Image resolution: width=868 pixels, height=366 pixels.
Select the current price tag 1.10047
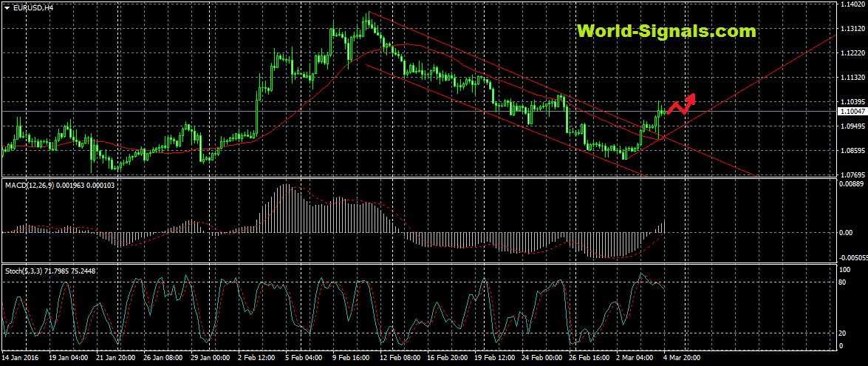coord(852,111)
